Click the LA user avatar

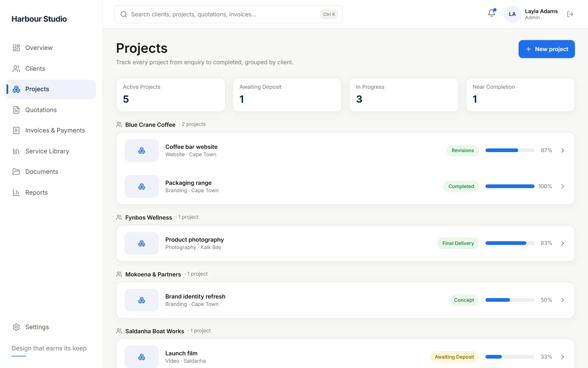[x=512, y=14]
